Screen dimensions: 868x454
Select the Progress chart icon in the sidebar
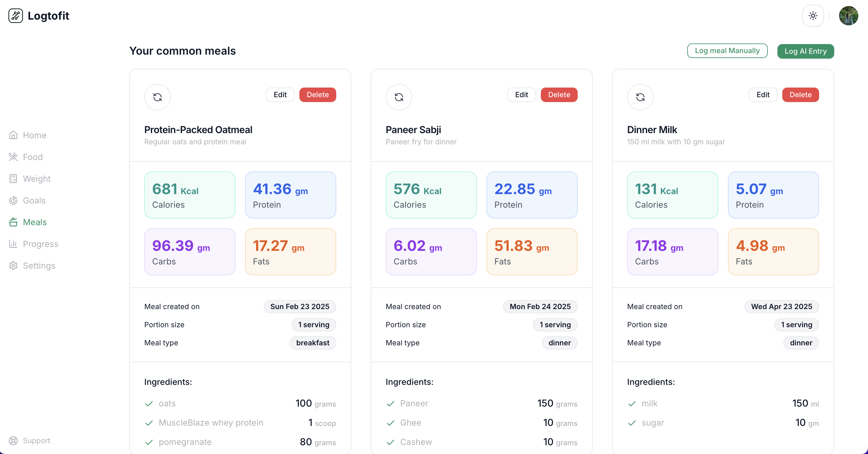click(x=13, y=244)
